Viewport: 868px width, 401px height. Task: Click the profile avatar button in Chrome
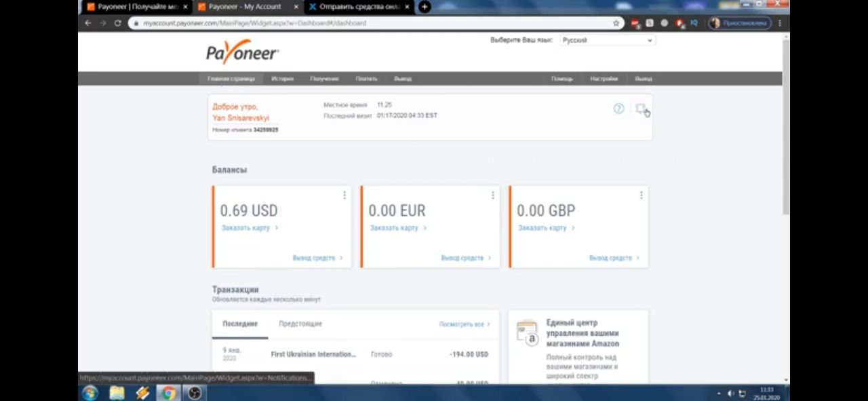point(740,23)
